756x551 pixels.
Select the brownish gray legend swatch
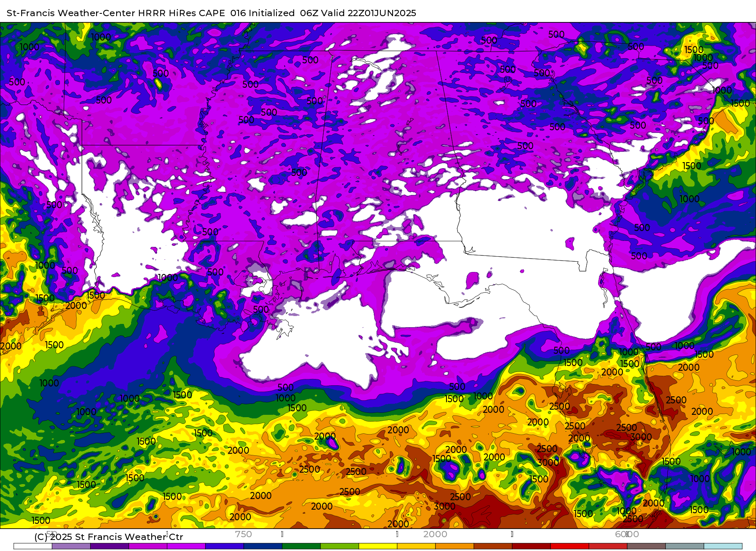point(647,546)
